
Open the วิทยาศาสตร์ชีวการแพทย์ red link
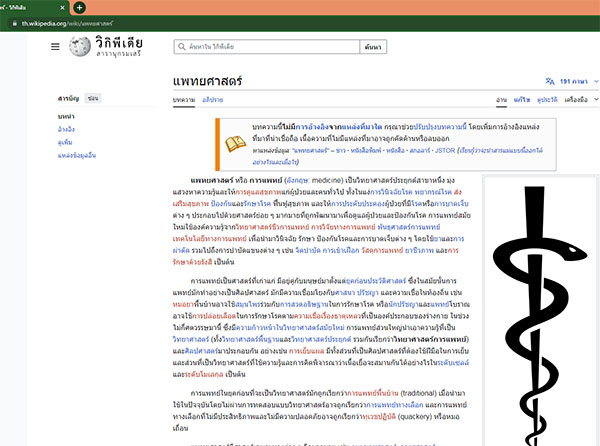pos(272,227)
